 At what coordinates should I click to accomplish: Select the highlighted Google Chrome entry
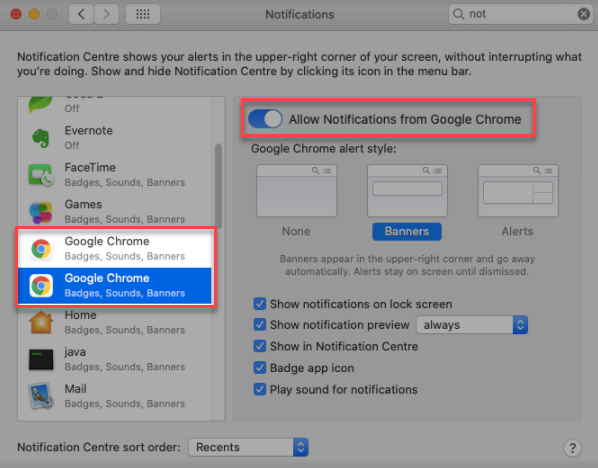tap(114, 286)
